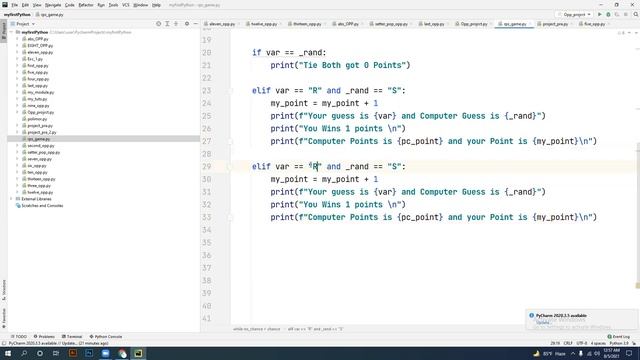
Task: Open the Python Console tool window
Action: pyautogui.click(x=106, y=336)
